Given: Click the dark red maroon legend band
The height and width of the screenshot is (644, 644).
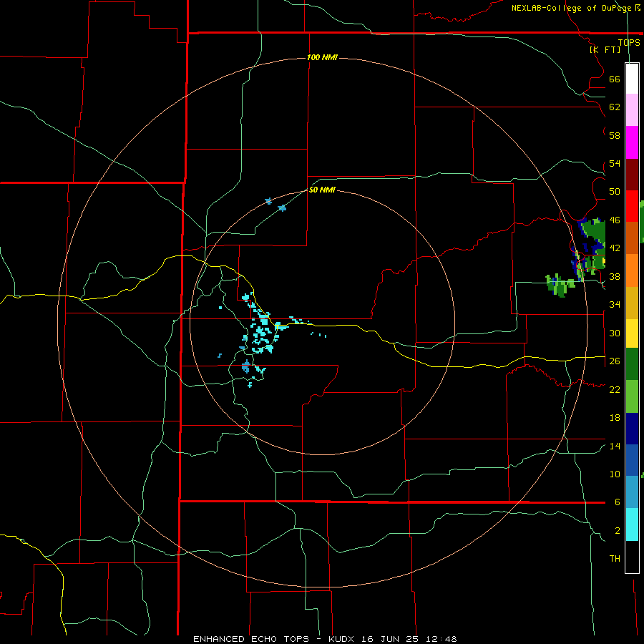Looking at the screenshot, I should tap(632, 175).
